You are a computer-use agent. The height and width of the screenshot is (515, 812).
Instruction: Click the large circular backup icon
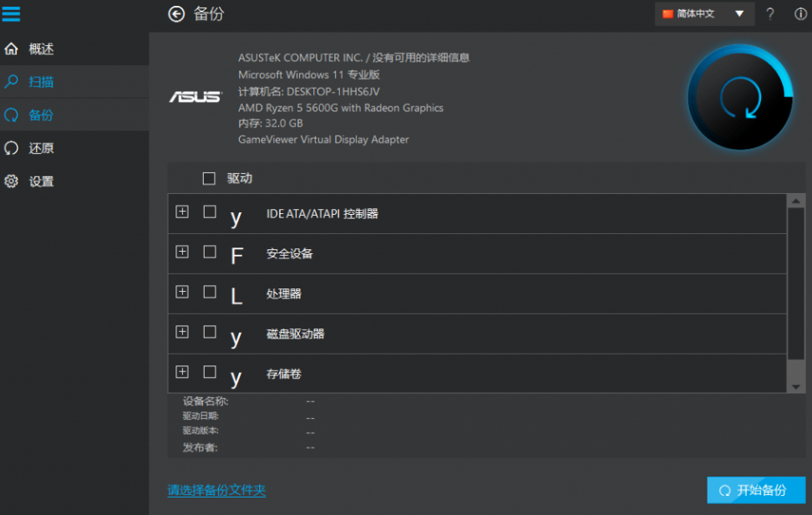[x=740, y=97]
